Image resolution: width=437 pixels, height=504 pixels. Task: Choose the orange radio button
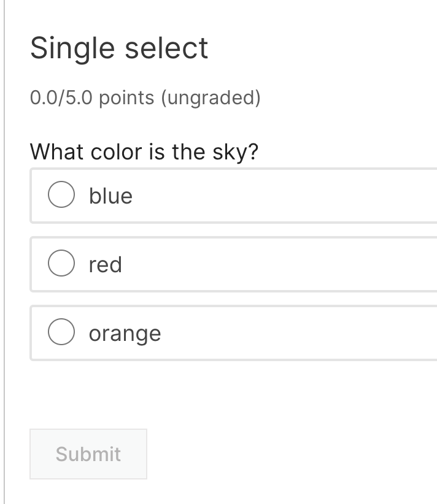tap(61, 333)
